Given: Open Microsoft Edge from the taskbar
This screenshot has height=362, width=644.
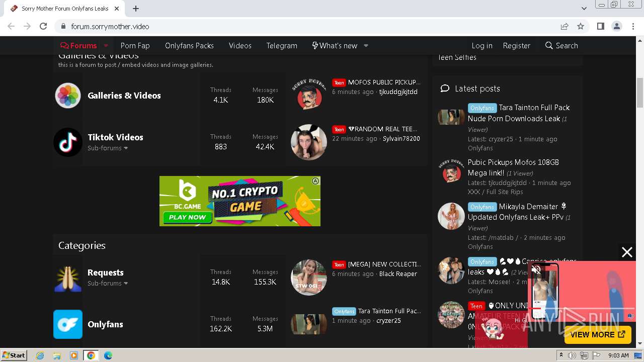Looking at the screenshot, I should click(108, 355).
